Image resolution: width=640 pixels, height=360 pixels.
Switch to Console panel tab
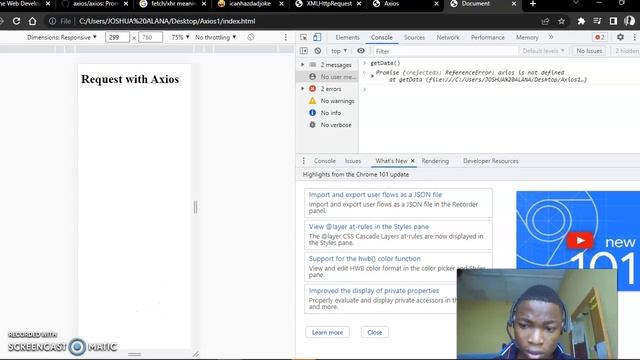[x=382, y=37]
